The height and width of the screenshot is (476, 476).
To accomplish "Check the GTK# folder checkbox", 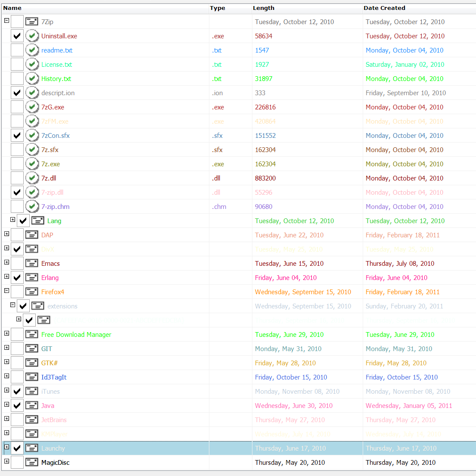I will coord(17,363).
